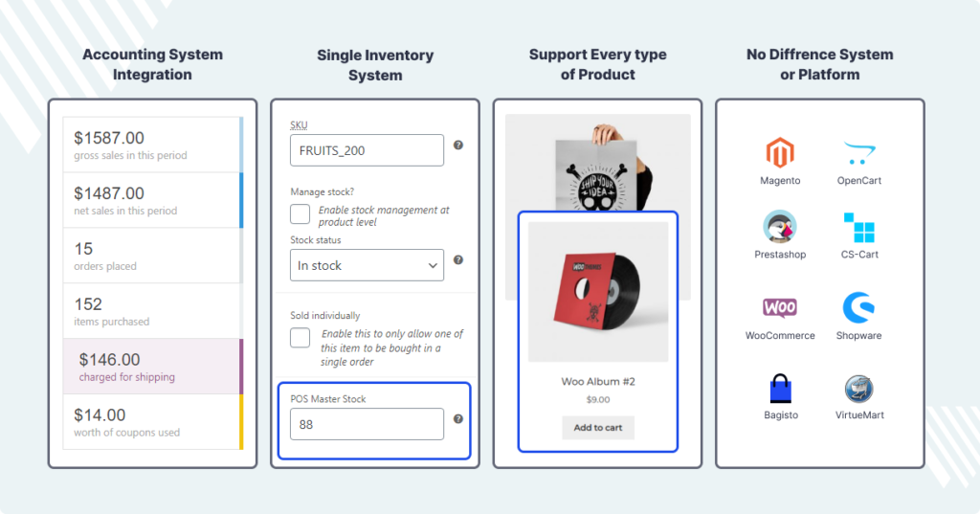Click the red vinyl album thumbnail

[598, 291]
